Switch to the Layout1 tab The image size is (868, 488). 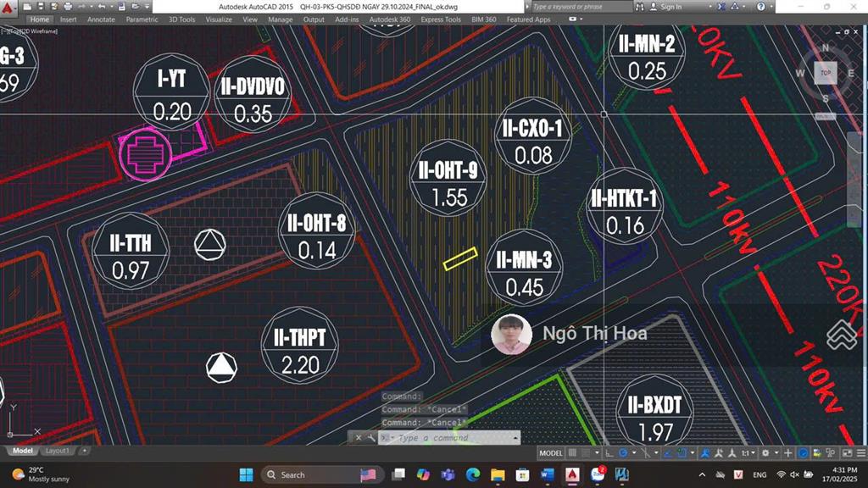58,451
